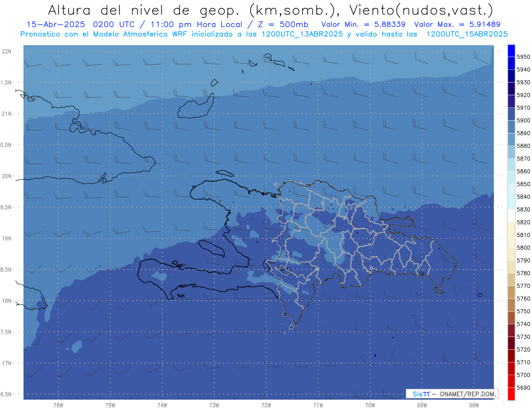
Task: Click the 5740 color scale label
Action: point(524,324)
